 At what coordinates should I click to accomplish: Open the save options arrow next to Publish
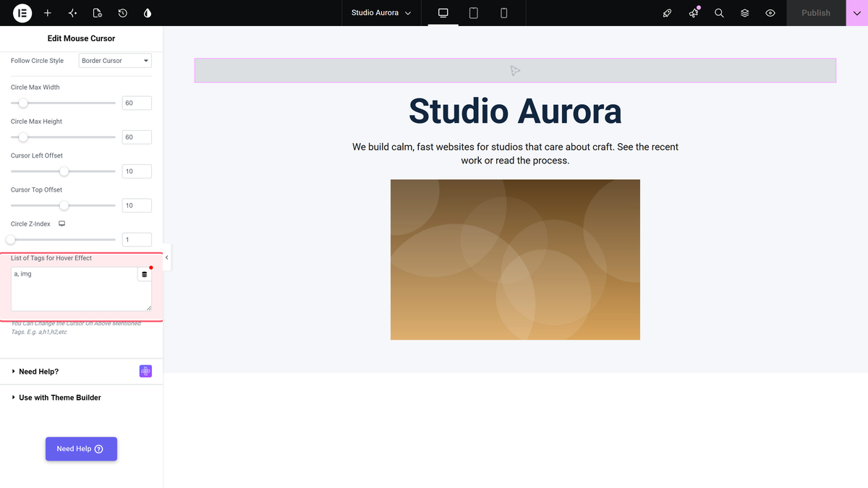[856, 13]
